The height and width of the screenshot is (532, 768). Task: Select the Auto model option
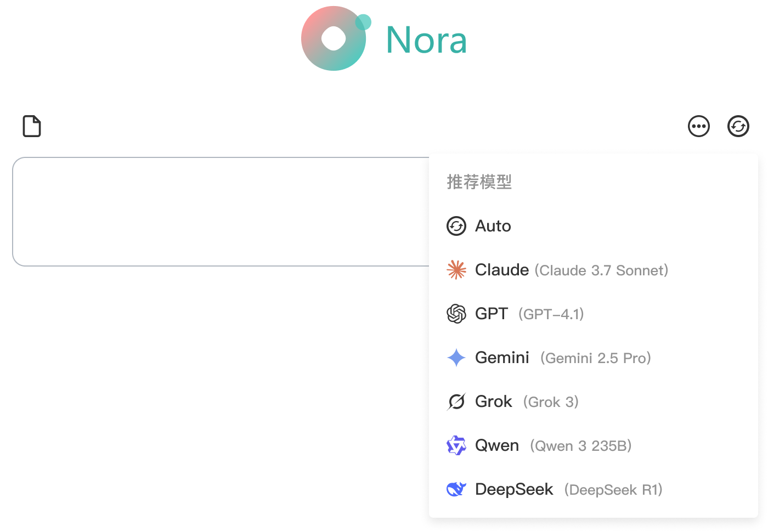tap(594, 226)
